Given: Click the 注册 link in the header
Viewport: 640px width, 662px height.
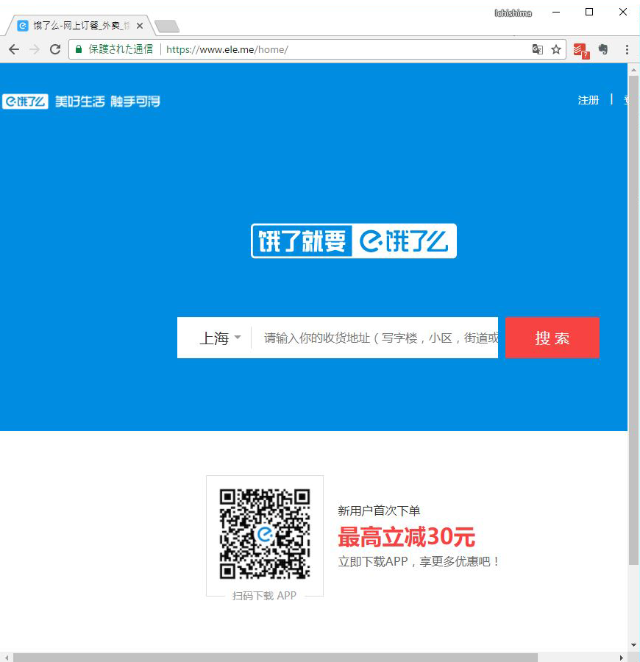Looking at the screenshot, I should 588,100.
